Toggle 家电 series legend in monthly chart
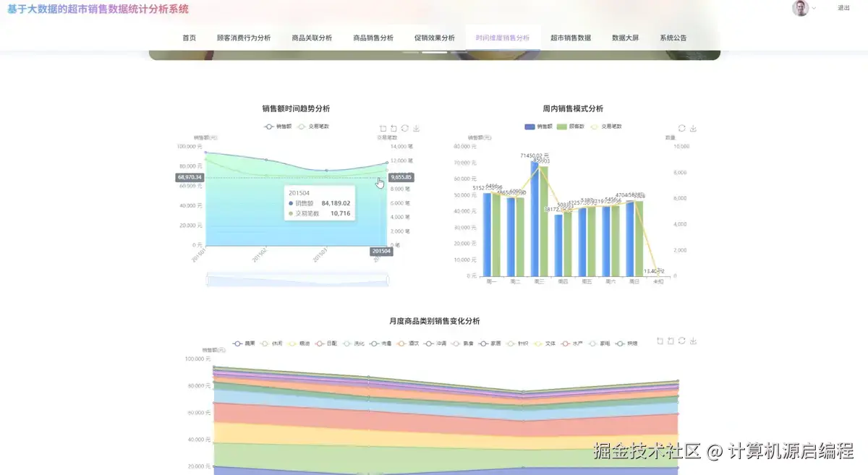868x475 pixels. [600, 343]
